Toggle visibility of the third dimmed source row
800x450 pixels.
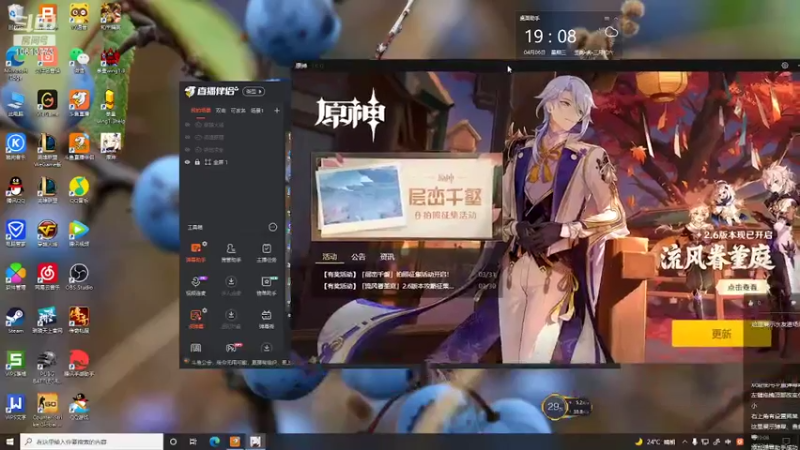(x=187, y=149)
